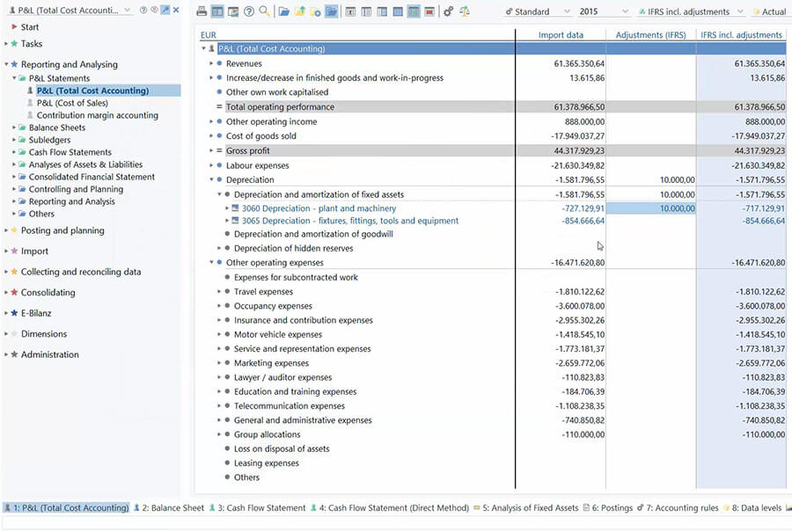Select Gross profit row
792x532 pixels.
coord(493,150)
